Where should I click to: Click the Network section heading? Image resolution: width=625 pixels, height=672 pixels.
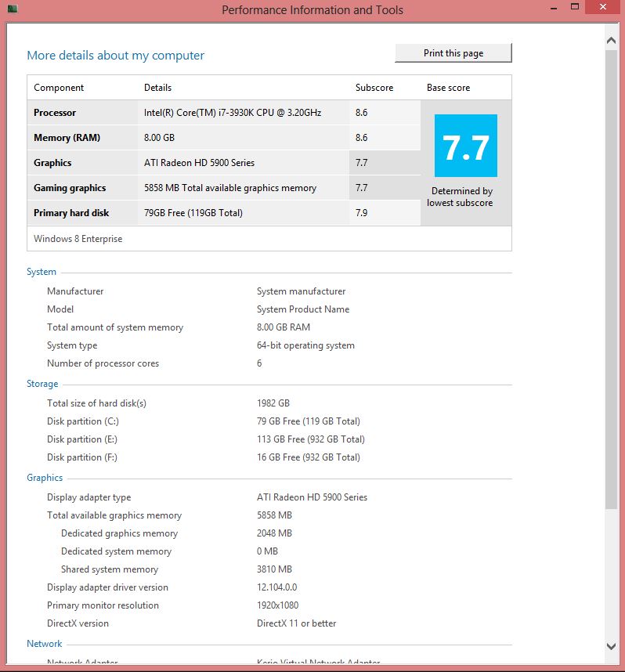pos(44,644)
